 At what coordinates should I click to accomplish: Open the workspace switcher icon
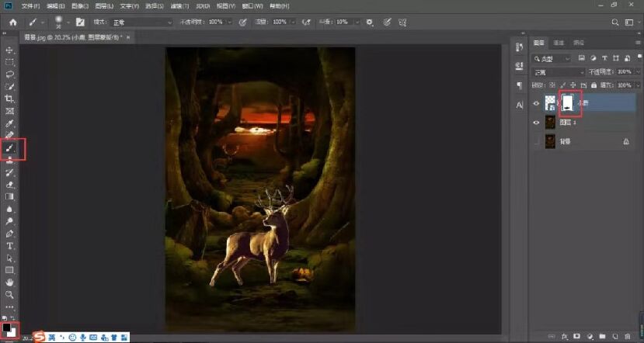click(629, 23)
